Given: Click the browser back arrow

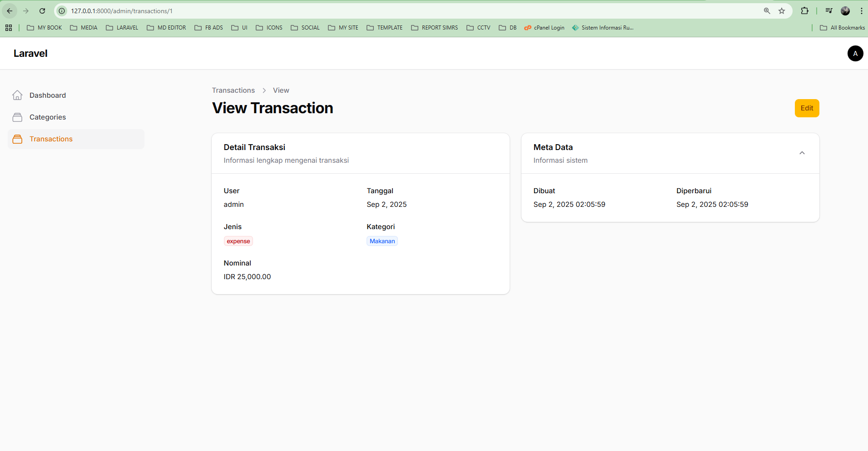Looking at the screenshot, I should pos(10,11).
